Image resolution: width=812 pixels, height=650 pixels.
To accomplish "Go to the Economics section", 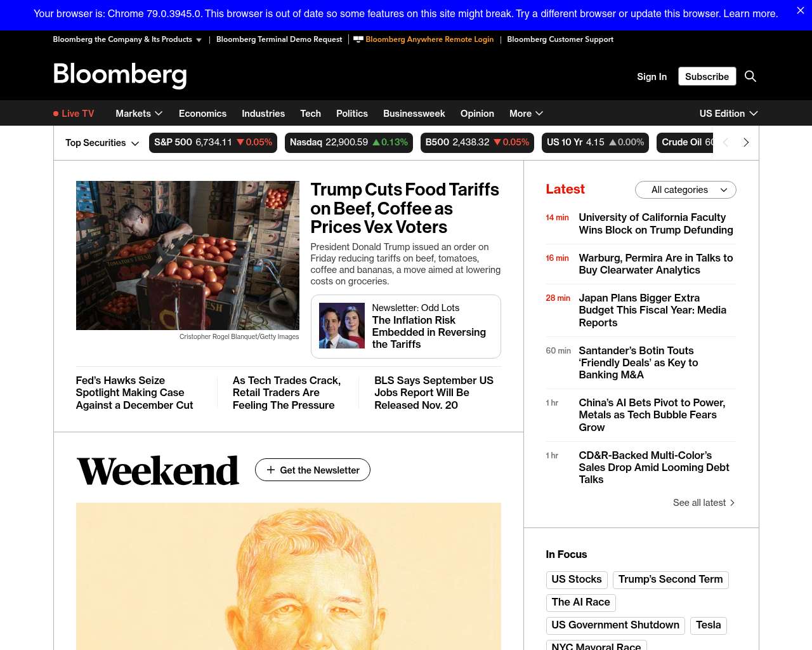I will [x=202, y=114].
